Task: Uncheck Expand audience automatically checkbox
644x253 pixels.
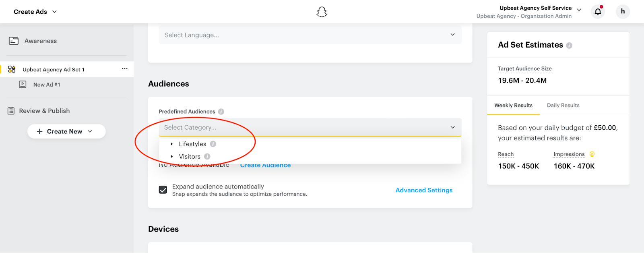Action: point(163,190)
